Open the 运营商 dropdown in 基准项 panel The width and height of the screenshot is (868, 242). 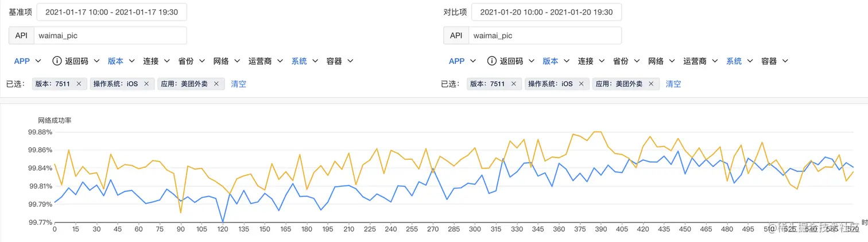(x=266, y=61)
